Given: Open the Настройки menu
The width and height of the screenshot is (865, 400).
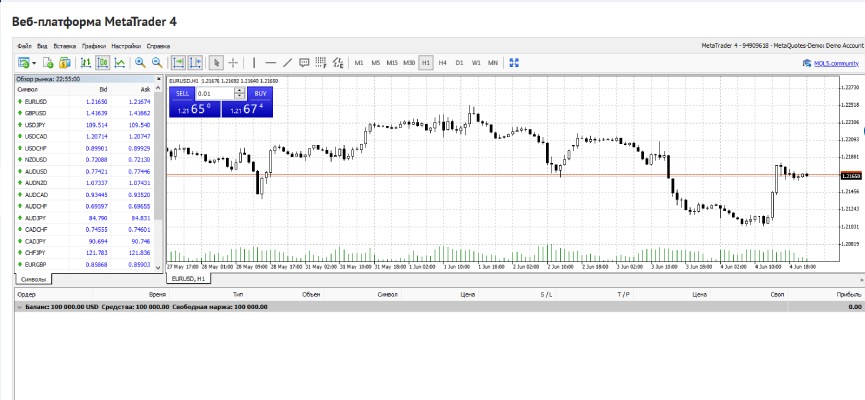Looking at the screenshot, I should point(126,46).
